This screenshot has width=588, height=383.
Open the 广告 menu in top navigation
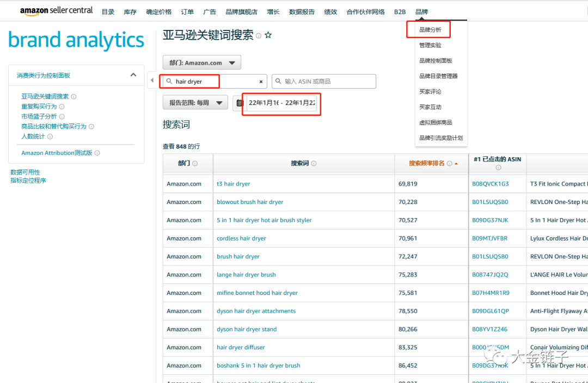209,11
